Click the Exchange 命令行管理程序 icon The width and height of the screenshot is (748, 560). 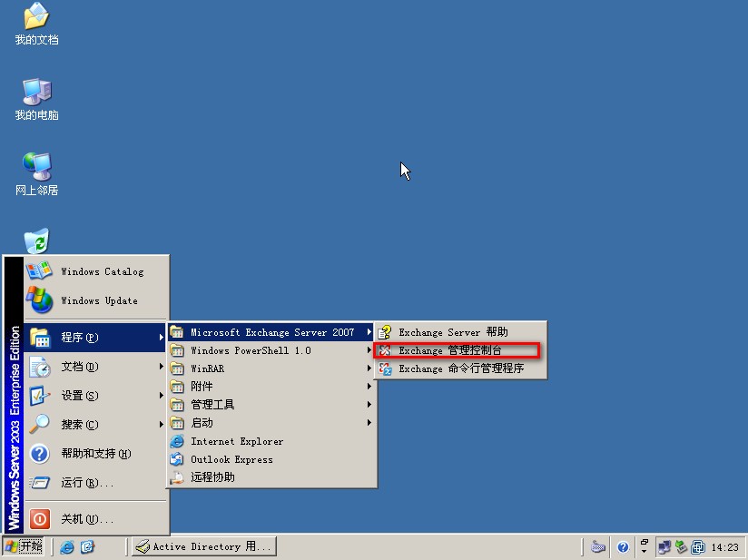click(385, 368)
